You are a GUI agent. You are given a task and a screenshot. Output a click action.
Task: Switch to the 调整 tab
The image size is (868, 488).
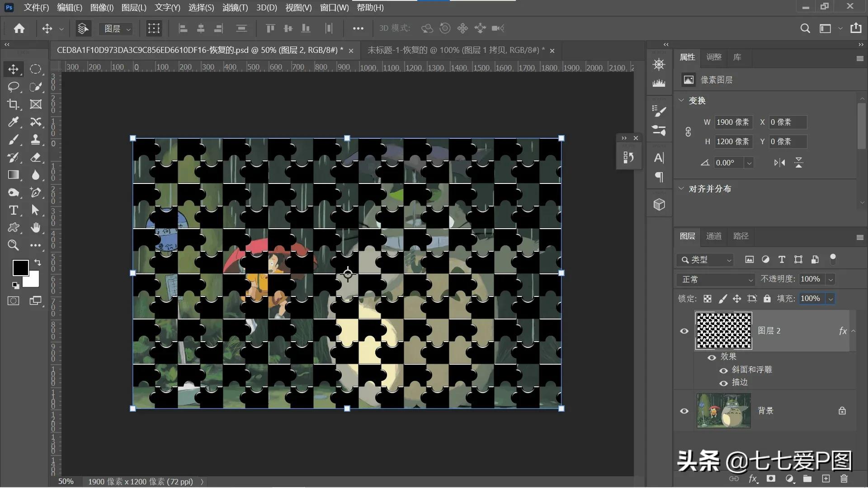pyautogui.click(x=714, y=57)
